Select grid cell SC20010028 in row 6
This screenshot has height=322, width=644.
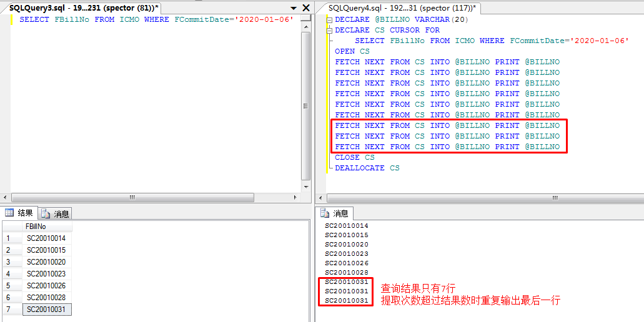[x=47, y=298]
